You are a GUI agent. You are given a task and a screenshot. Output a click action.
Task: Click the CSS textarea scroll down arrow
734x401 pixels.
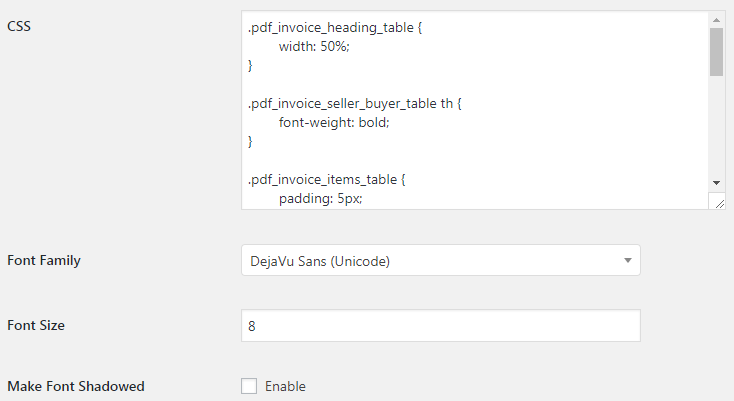pos(716,183)
